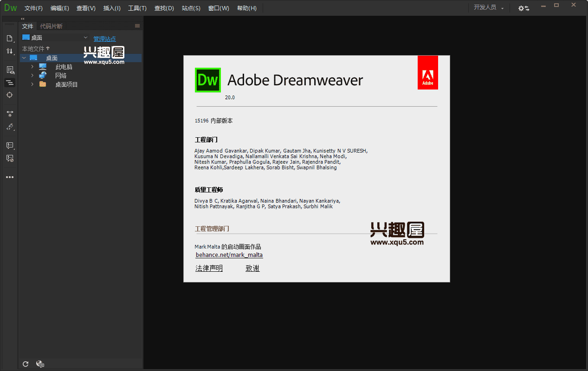Screen dimensions: 588x371
Task: Open the 查看(V) menu
Action: coord(86,8)
